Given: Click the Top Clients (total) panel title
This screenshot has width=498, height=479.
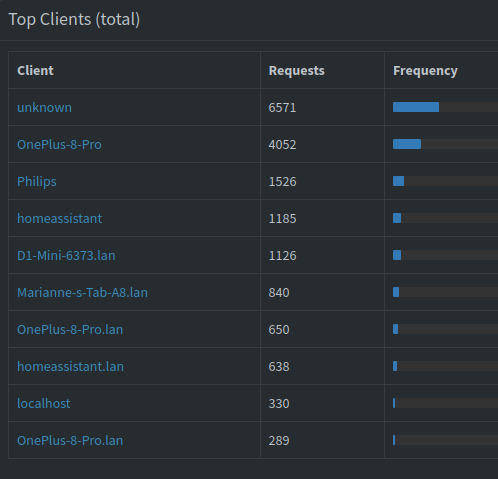Looking at the screenshot, I should (74, 19).
